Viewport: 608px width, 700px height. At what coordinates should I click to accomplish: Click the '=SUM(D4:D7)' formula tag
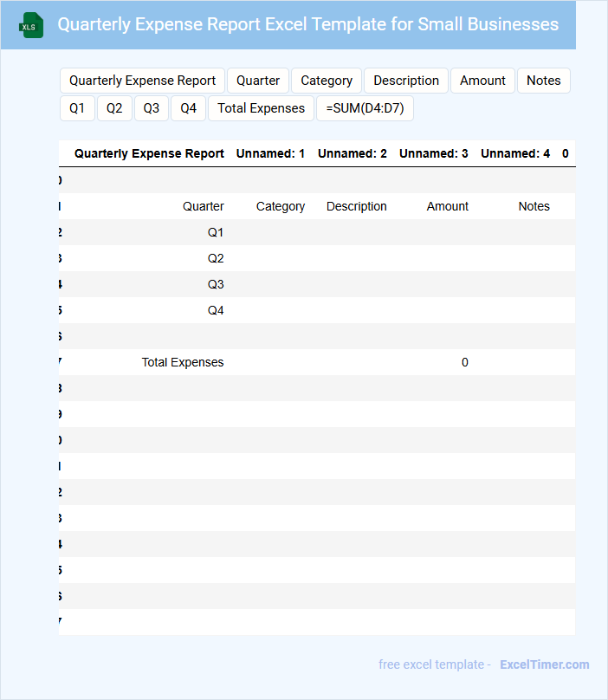[365, 108]
